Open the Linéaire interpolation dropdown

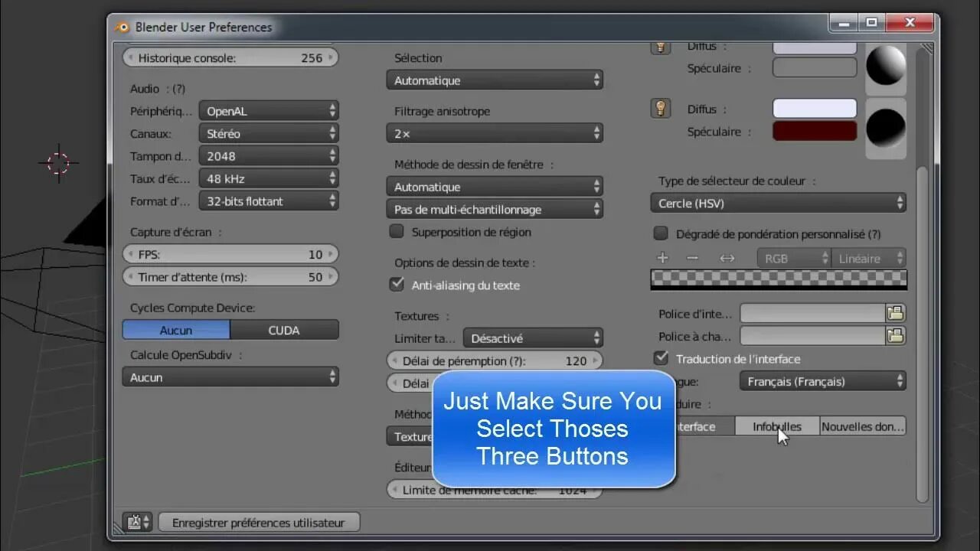tap(869, 258)
